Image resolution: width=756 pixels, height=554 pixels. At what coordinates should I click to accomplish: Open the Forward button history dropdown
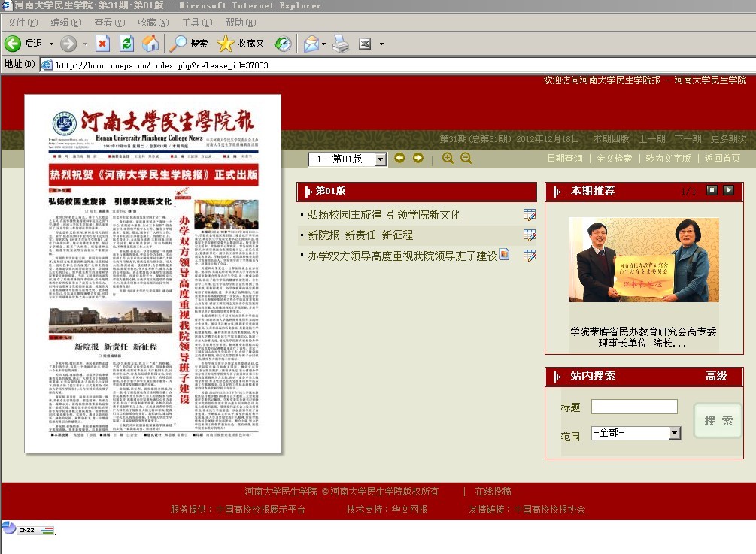85,44
